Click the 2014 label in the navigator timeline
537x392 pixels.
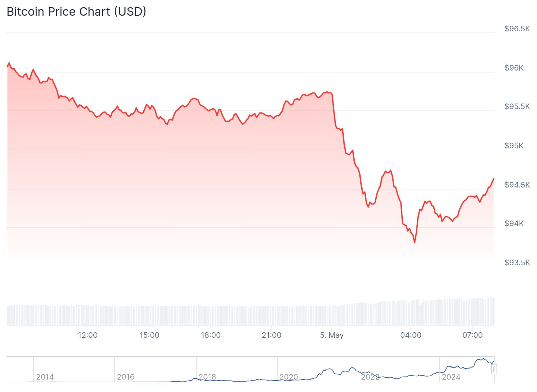point(45,377)
